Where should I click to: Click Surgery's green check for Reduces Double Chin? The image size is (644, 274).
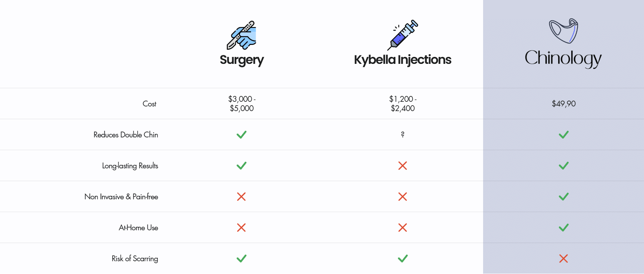coord(241,135)
